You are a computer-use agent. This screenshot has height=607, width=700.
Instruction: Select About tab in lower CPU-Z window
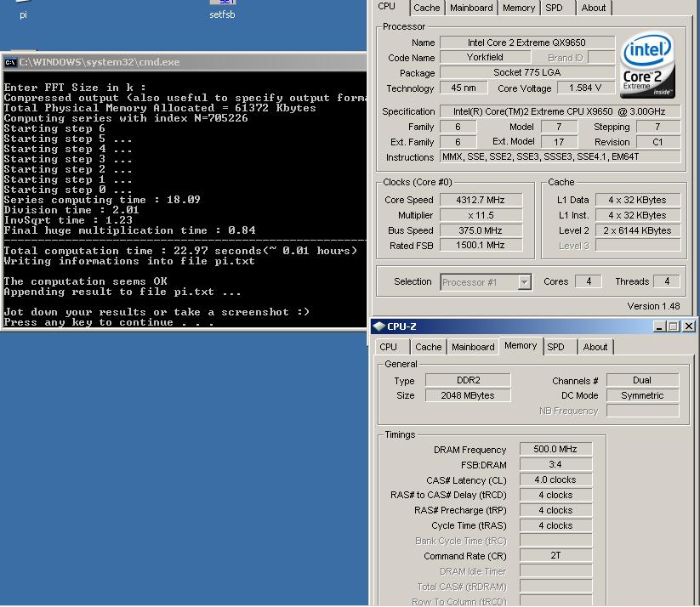(595, 347)
